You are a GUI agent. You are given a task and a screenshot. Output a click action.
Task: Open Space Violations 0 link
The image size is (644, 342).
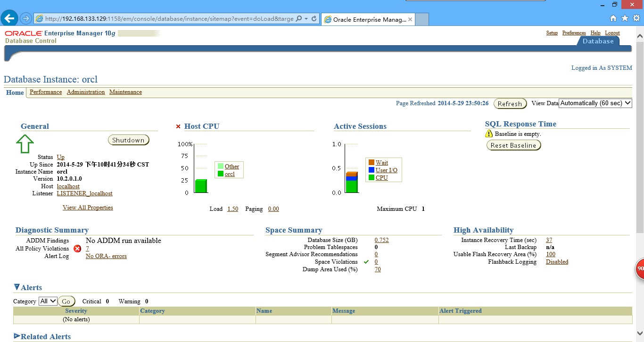point(376,262)
